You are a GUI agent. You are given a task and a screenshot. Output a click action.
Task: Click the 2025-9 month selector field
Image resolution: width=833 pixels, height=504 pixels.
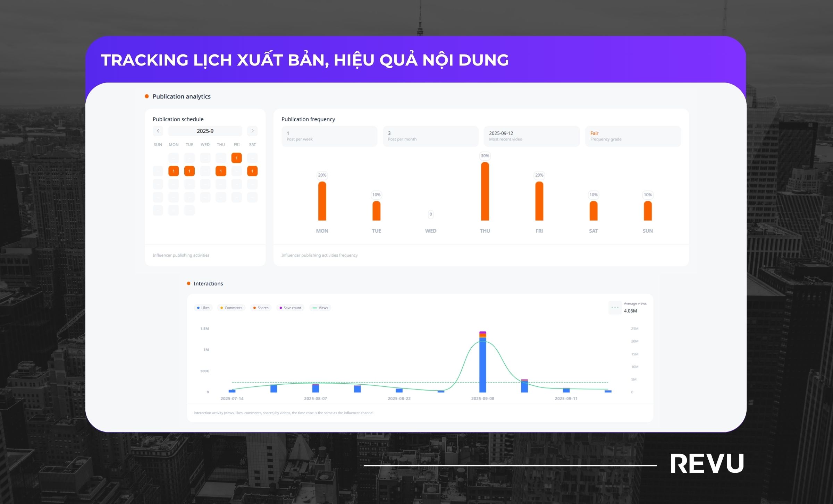pyautogui.click(x=205, y=131)
